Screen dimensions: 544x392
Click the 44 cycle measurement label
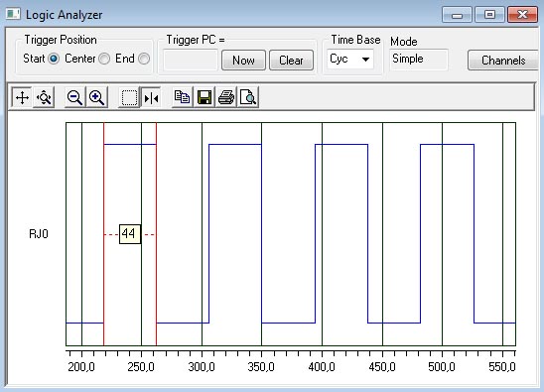tap(130, 234)
